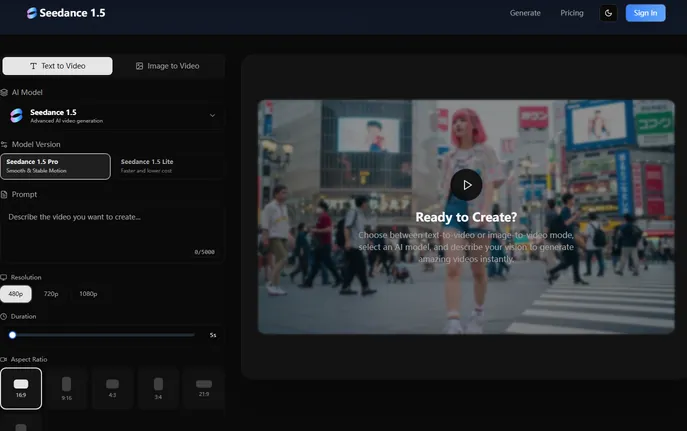The height and width of the screenshot is (431, 687).
Task: Select 9:16 aspect ratio
Action: click(x=67, y=389)
